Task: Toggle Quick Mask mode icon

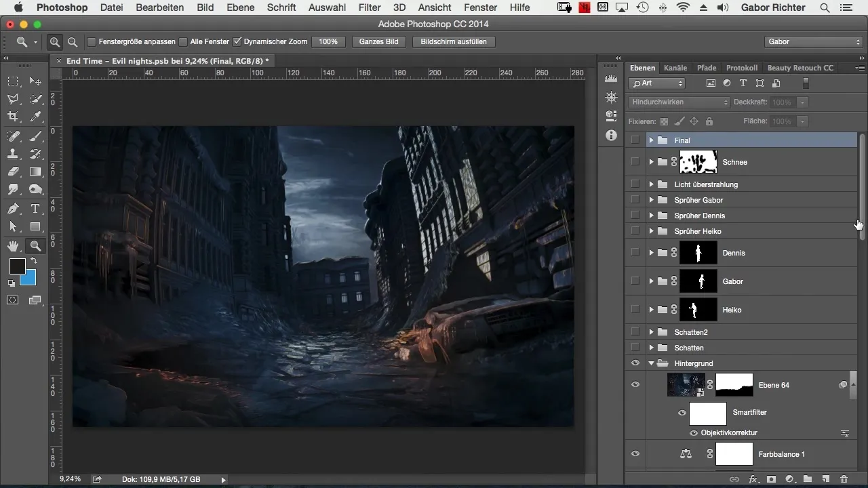Action: pyautogui.click(x=13, y=300)
